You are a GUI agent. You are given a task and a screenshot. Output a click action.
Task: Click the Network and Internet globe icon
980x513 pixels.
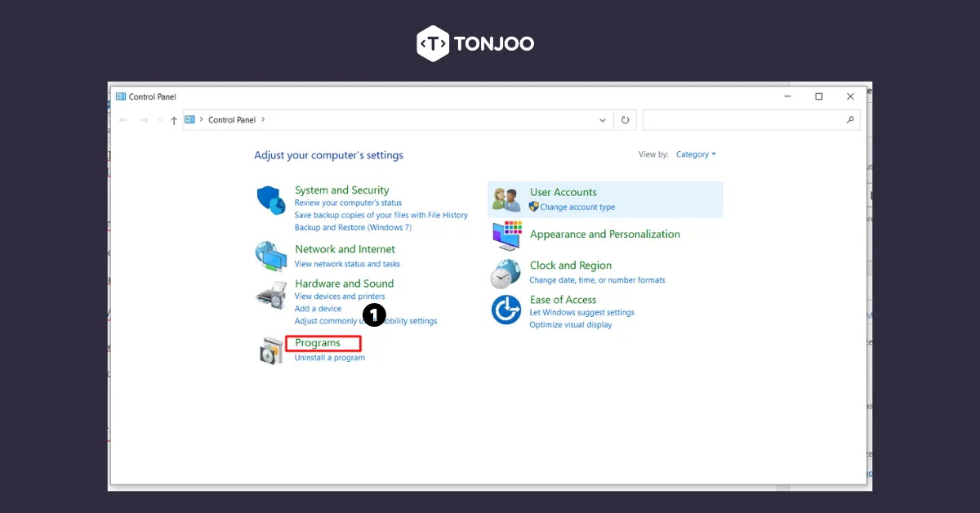(271, 256)
